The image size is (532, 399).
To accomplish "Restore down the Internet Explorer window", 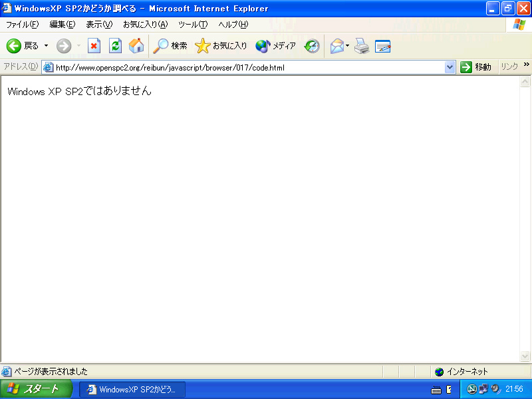I will 508,8.
